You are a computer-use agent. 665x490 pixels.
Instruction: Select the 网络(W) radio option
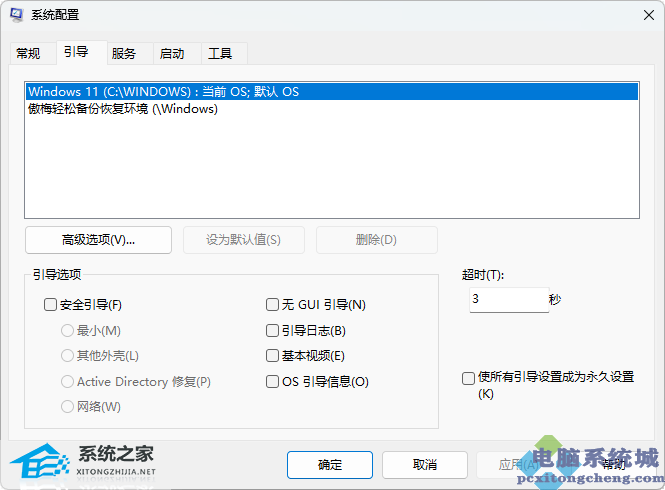pos(67,407)
